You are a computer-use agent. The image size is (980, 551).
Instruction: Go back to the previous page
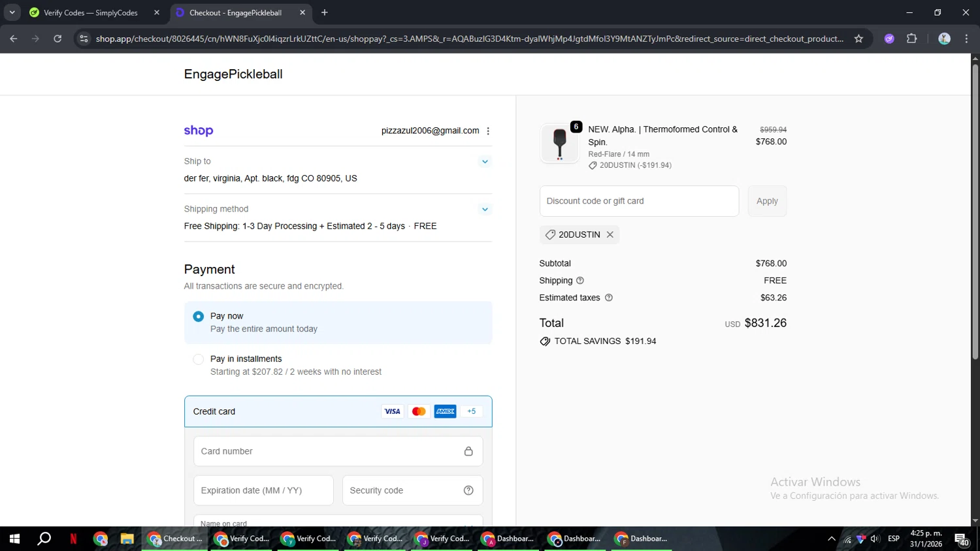[14, 39]
